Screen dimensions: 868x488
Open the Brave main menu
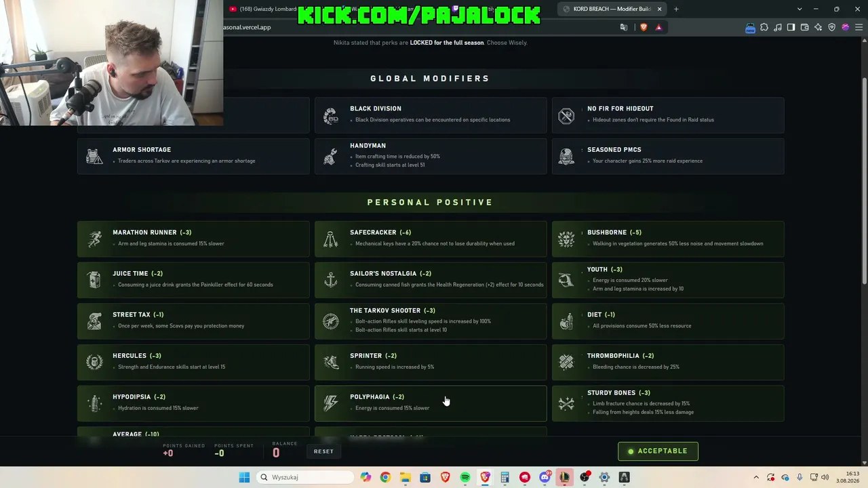pos(859,27)
